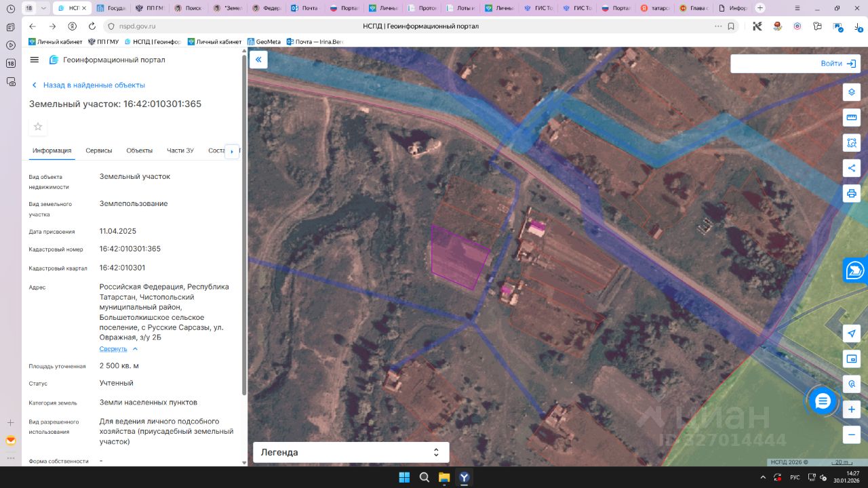The image size is (868, 488).
Task: Open Windows taskbar search
Action: pyautogui.click(x=425, y=477)
